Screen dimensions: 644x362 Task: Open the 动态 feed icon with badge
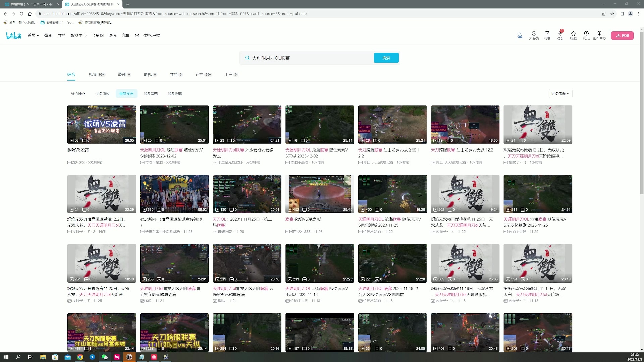coord(560,34)
